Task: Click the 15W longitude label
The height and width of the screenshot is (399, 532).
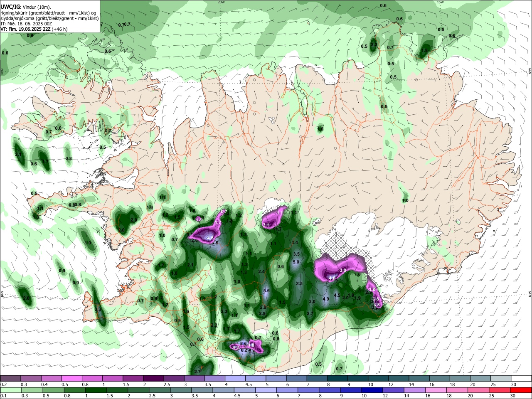Action: tap(441, 2)
